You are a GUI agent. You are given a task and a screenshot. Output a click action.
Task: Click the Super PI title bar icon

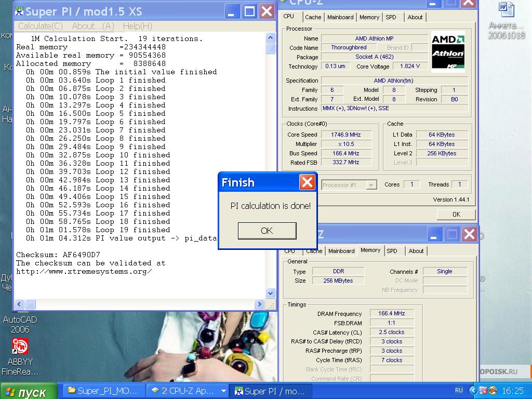click(x=19, y=11)
